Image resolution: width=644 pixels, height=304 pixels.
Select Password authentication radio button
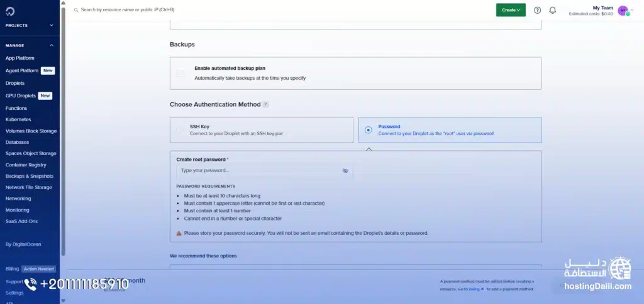(x=368, y=130)
